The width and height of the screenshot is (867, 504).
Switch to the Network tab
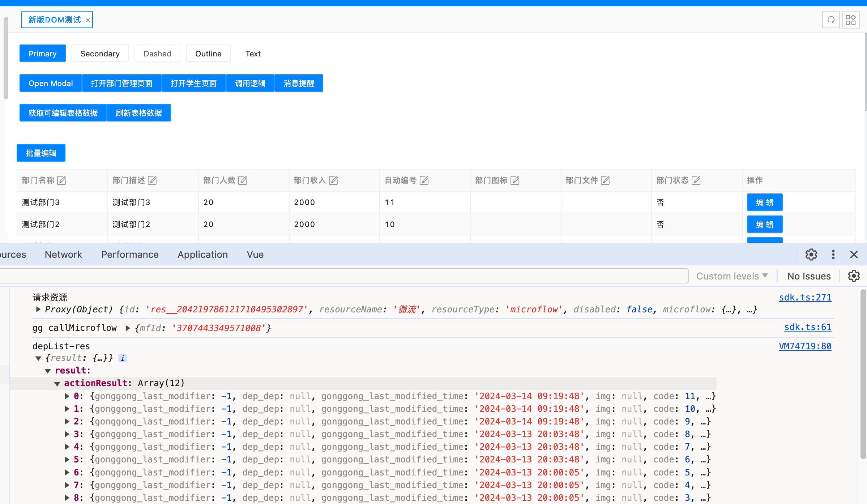point(63,255)
